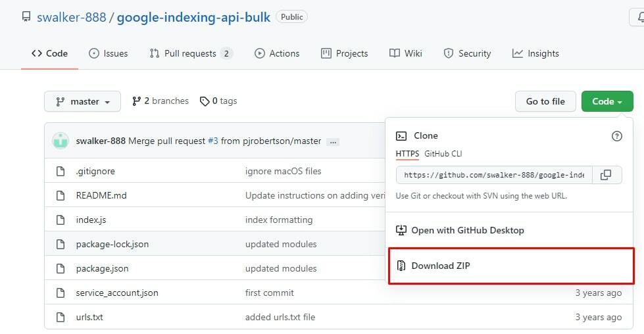Click the Go to file button

tap(545, 101)
